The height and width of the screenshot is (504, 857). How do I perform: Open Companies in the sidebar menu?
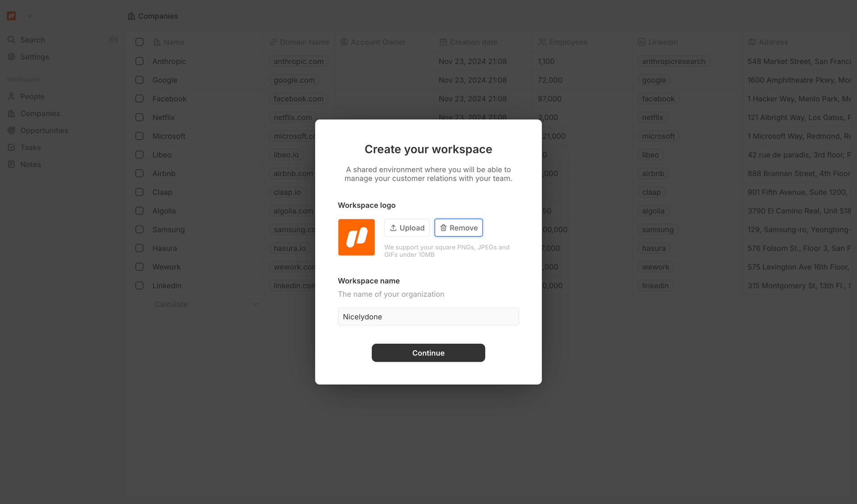[x=40, y=113]
